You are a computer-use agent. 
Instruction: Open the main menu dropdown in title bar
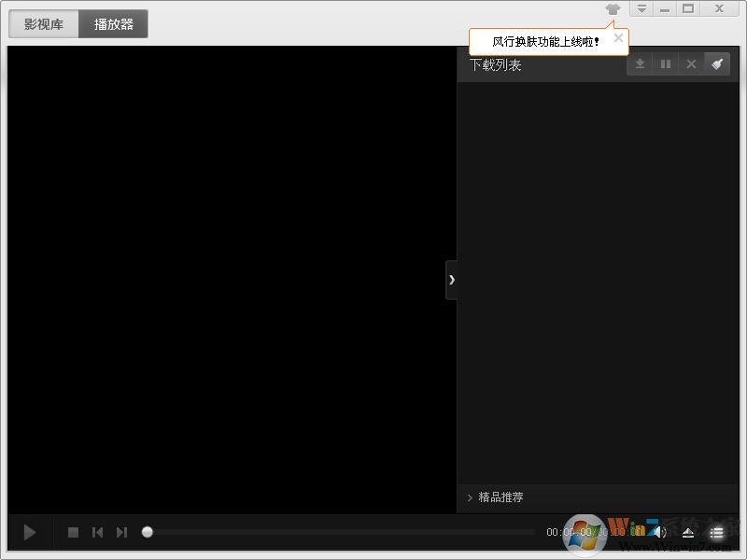641,9
